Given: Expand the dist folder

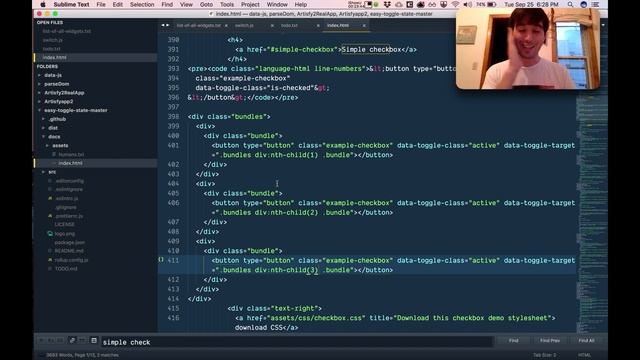Looking at the screenshot, I should pyautogui.click(x=53, y=128).
